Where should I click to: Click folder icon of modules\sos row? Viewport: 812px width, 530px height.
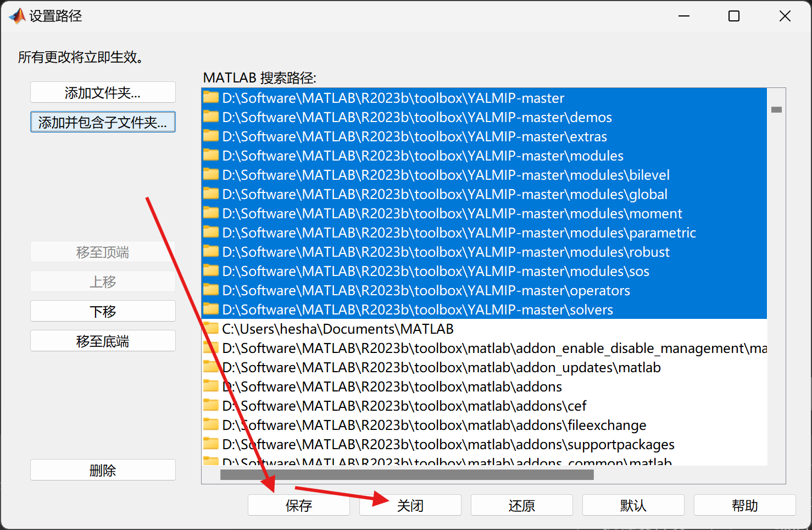(x=211, y=270)
